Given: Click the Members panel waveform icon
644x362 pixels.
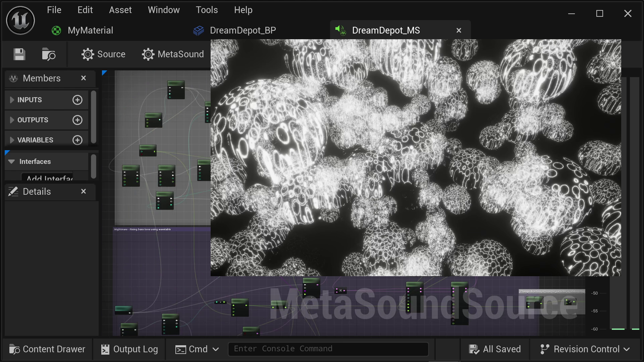Looking at the screenshot, I should click(x=13, y=78).
